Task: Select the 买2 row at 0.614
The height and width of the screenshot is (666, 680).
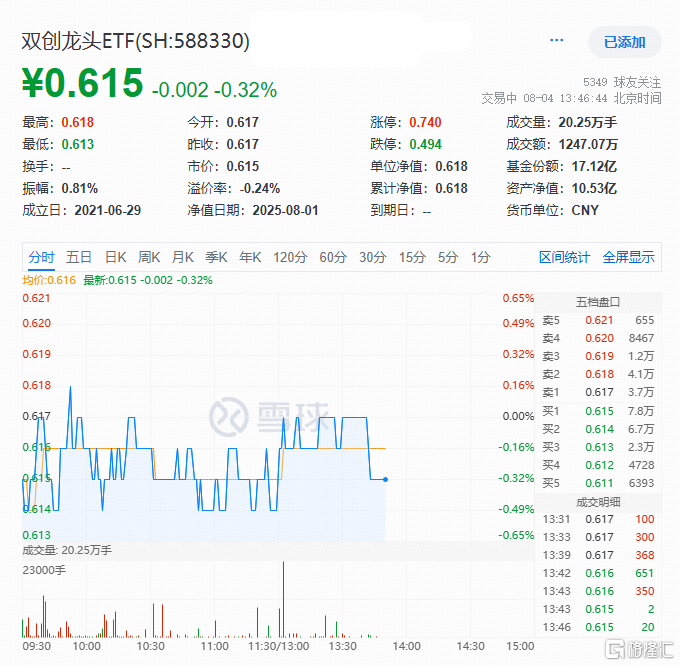Action: [598, 429]
